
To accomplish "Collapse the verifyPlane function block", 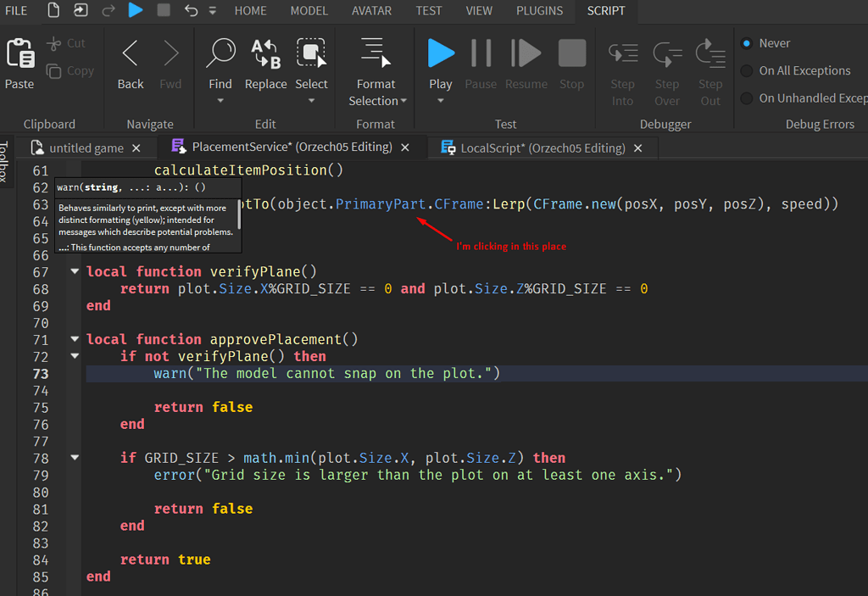I will coord(75,271).
